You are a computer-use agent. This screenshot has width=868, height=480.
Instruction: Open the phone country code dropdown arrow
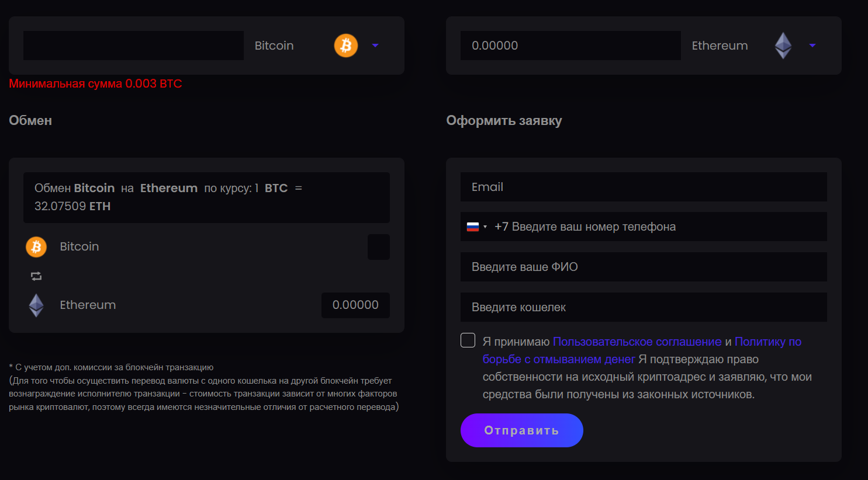pyautogui.click(x=485, y=227)
